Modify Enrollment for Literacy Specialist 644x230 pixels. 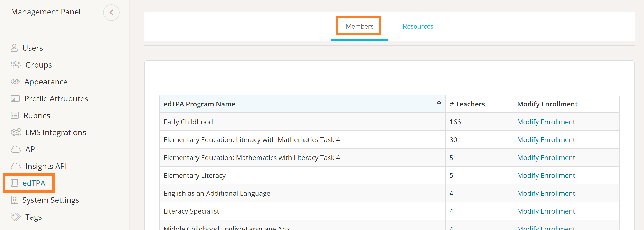point(546,211)
